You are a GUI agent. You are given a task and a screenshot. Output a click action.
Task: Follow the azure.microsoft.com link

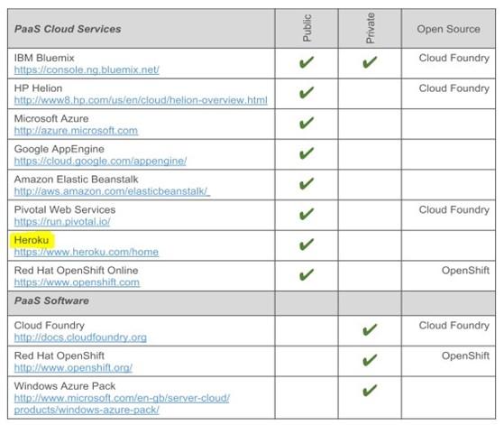[x=76, y=131]
